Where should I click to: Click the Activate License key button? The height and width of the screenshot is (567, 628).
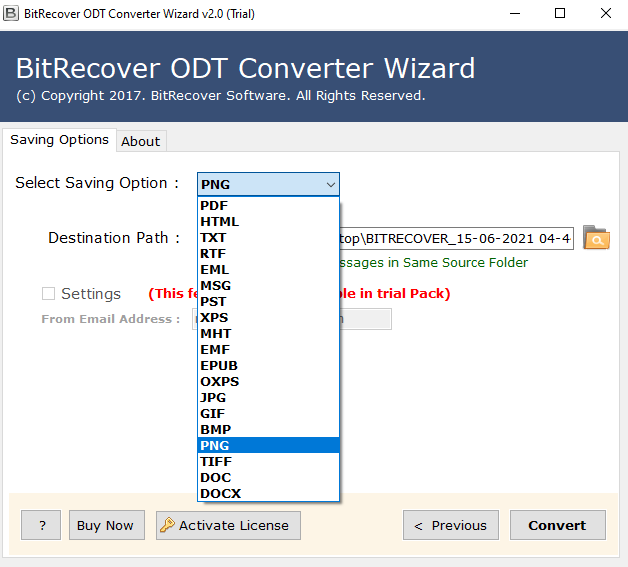coord(228,525)
